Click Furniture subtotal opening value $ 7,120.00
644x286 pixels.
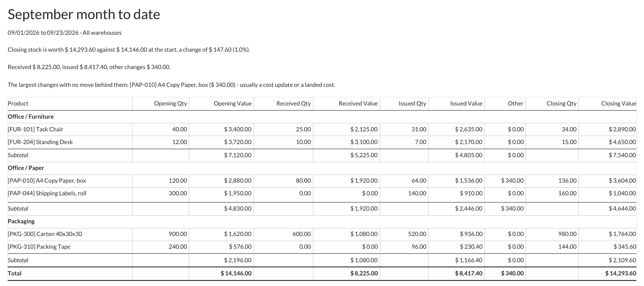click(x=238, y=155)
